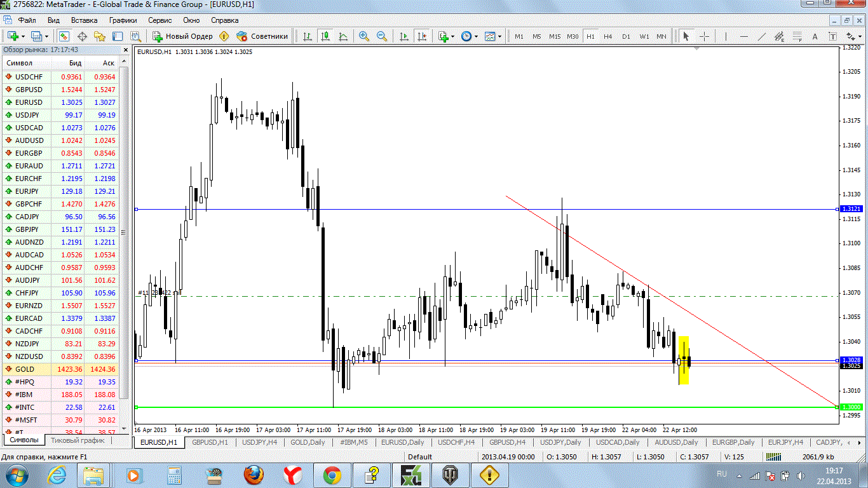
Task: Select the horizontal line drawing tool
Action: coord(744,36)
